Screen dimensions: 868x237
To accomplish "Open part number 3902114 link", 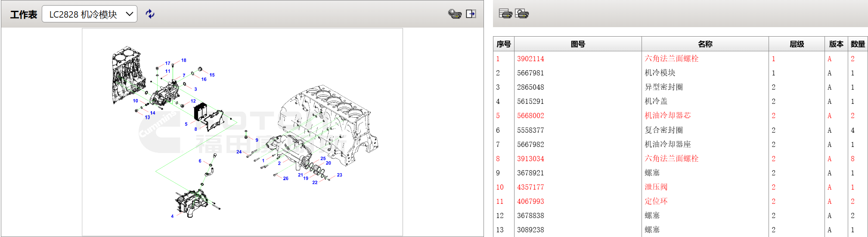I will click(530, 59).
